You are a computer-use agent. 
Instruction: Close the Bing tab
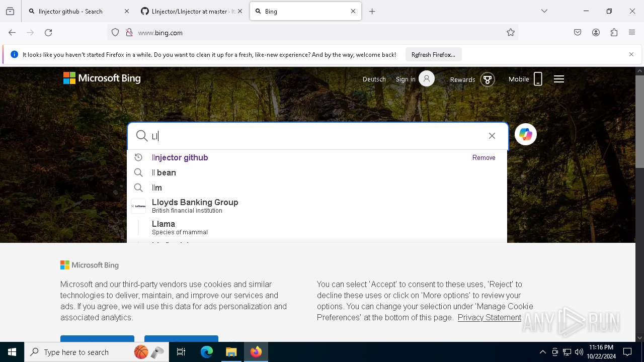pos(353,11)
